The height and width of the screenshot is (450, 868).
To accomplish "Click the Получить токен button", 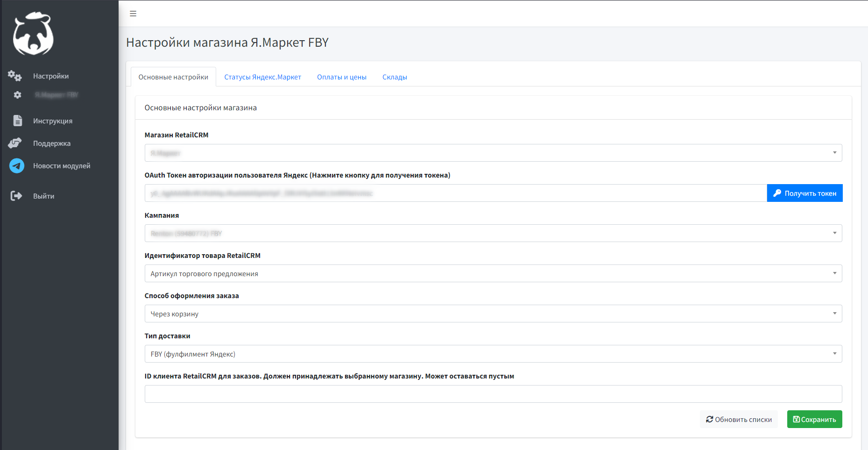I will point(804,193).
